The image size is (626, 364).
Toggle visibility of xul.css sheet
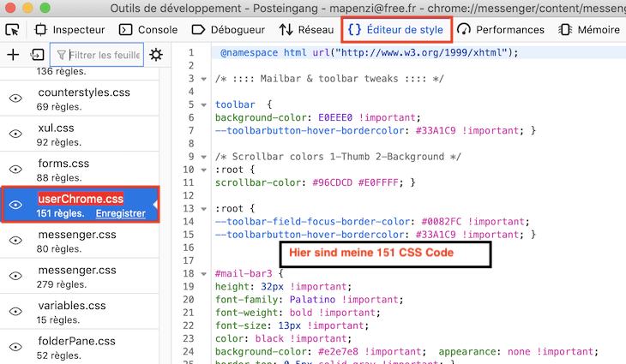pyautogui.click(x=15, y=134)
